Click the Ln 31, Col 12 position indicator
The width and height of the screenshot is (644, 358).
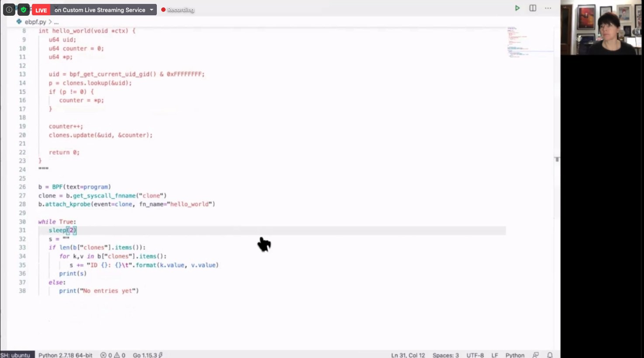click(x=408, y=355)
